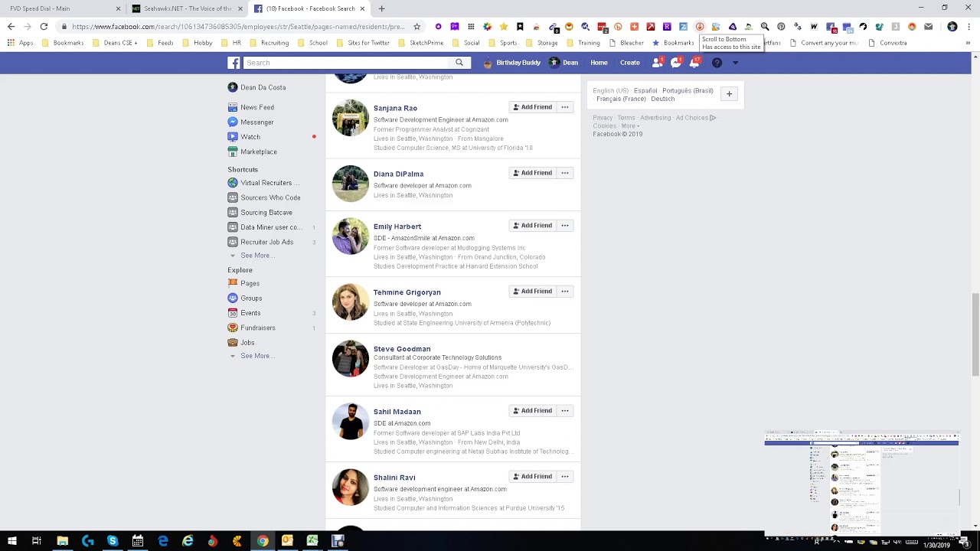The image size is (980, 551).
Task: Open Steve Goodman profile name link
Action: point(402,349)
